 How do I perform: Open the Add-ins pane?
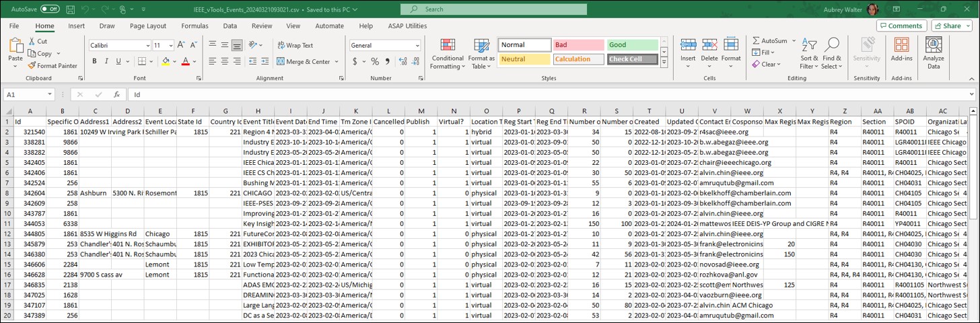tap(901, 50)
